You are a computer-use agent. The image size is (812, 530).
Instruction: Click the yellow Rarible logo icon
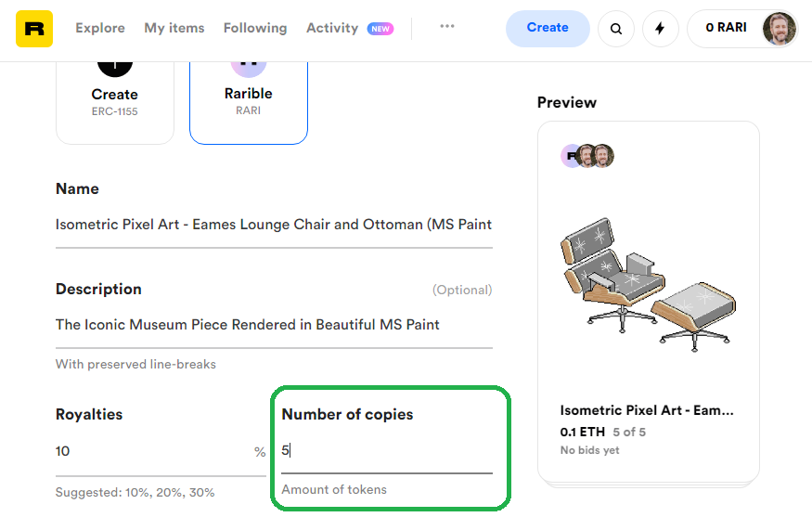(x=34, y=29)
